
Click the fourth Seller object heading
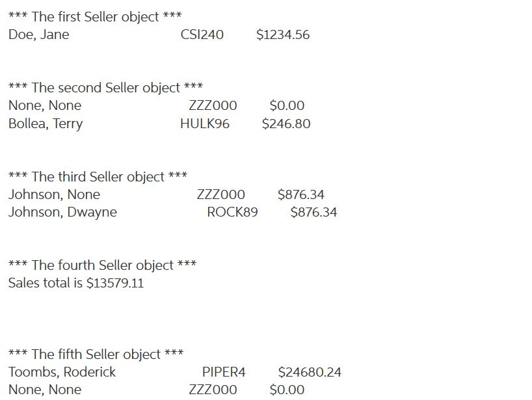click(103, 265)
